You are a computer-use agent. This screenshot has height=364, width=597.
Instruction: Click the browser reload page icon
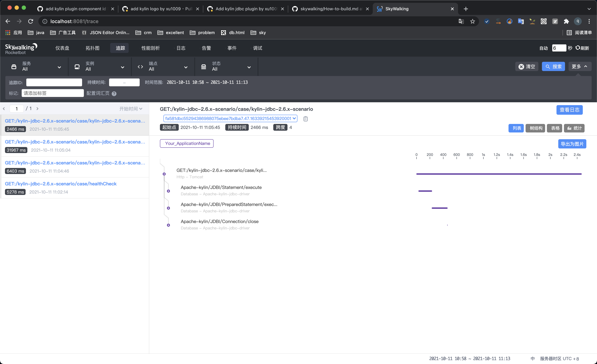[x=31, y=21]
